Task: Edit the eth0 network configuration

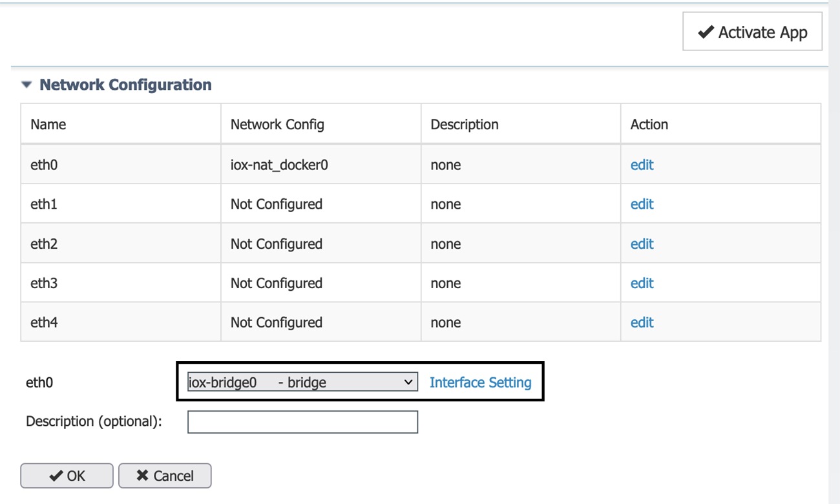Action: point(642,165)
